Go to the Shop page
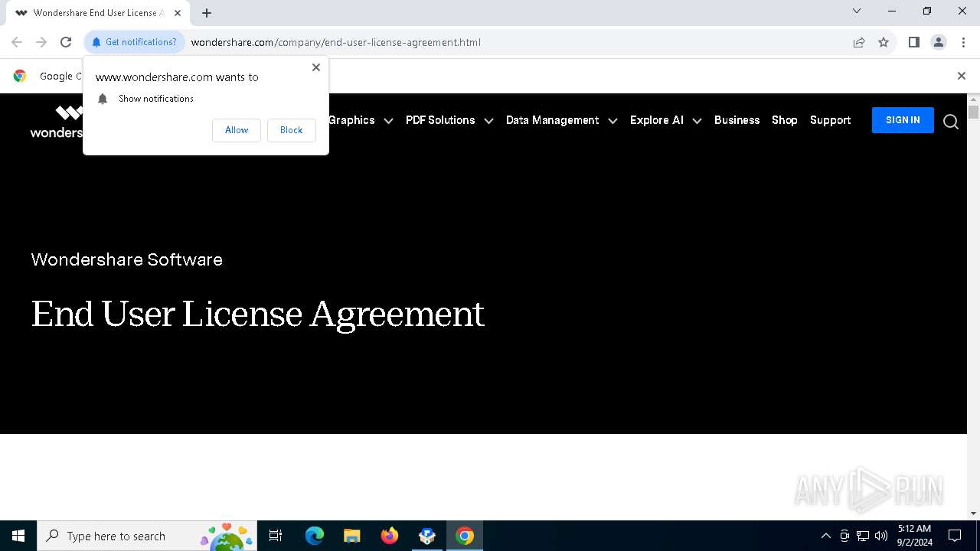980x551 pixels. [785, 120]
